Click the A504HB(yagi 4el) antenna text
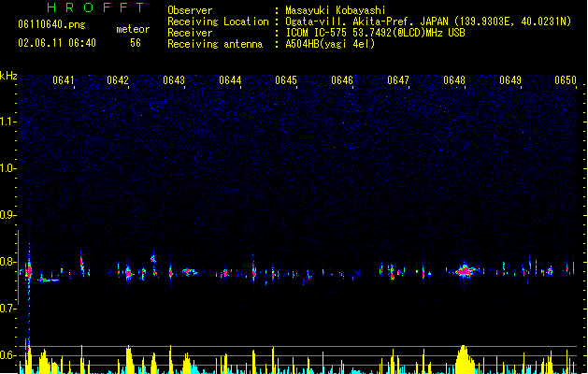588x374 pixels. click(330, 44)
